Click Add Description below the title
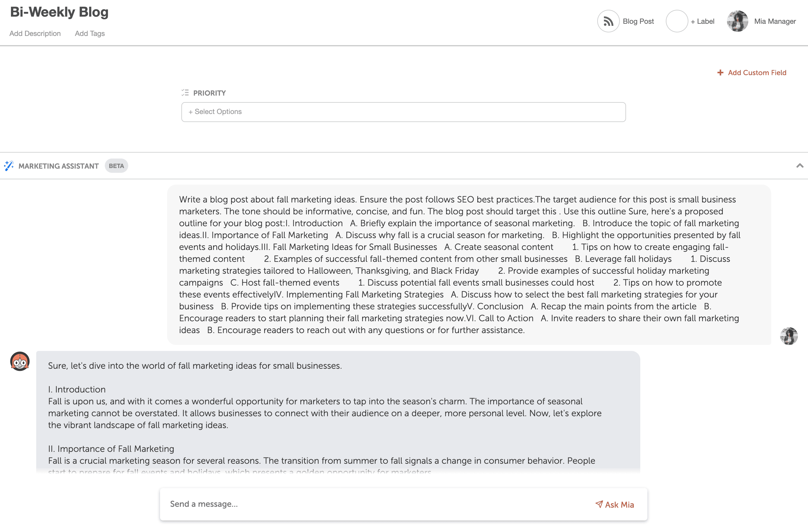808x532 pixels. tap(35, 33)
